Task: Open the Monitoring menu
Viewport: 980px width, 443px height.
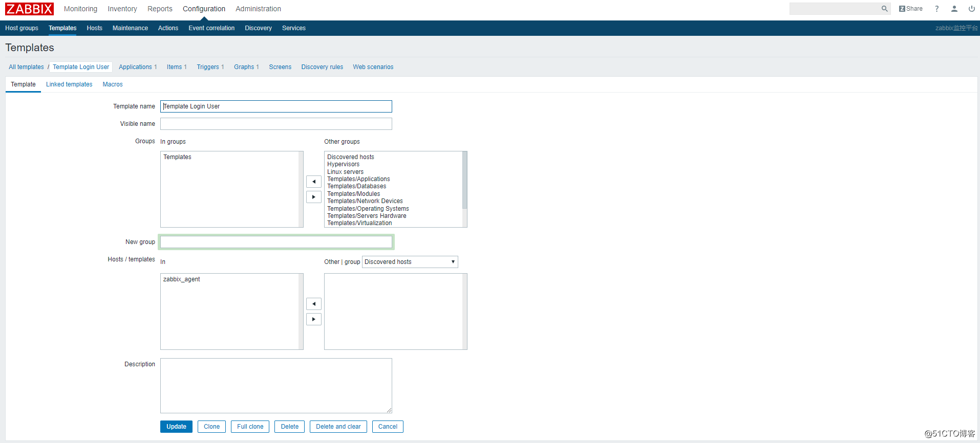Action: click(x=80, y=9)
